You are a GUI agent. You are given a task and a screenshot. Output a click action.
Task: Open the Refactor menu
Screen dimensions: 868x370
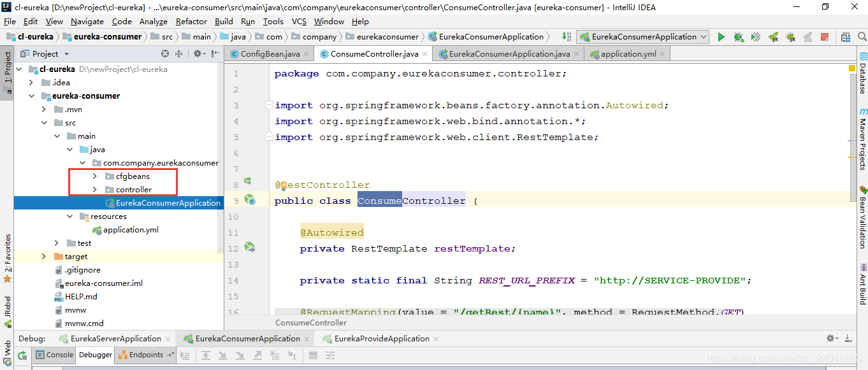point(191,21)
